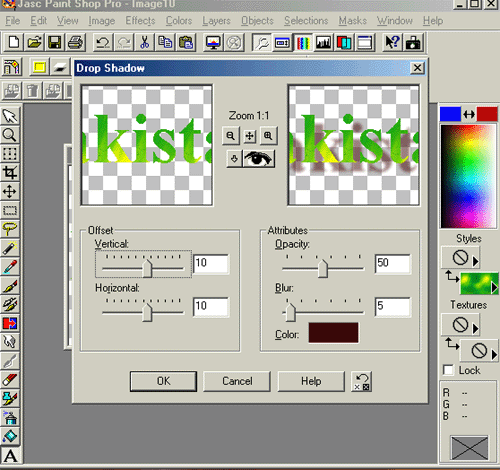This screenshot has height=470, width=500.
Task: Select the Magic Wand tool
Action: tap(10, 248)
